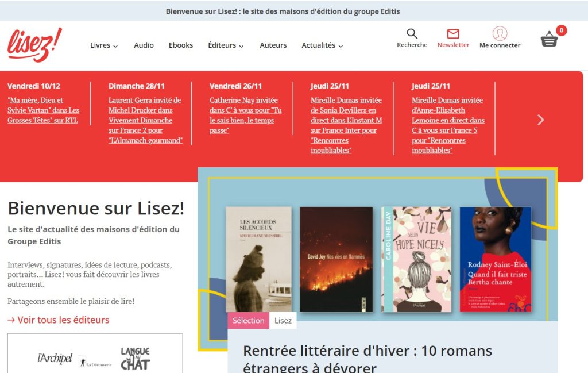
Task: Open Mireille Dumas France 5 link
Action: pyautogui.click(x=448, y=125)
